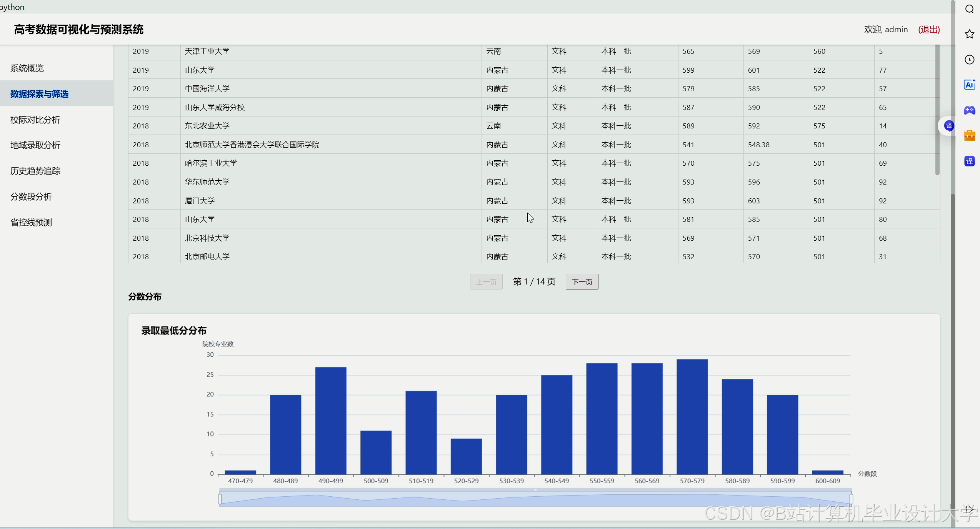This screenshot has height=529, width=980.
Task: Click the floating round translate bubble
Action: tap(949, 126)
